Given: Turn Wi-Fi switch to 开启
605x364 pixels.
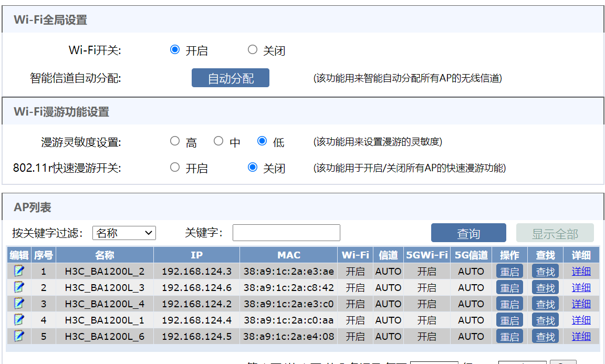Looking at the screenshot, I should (x=175, y=50).
